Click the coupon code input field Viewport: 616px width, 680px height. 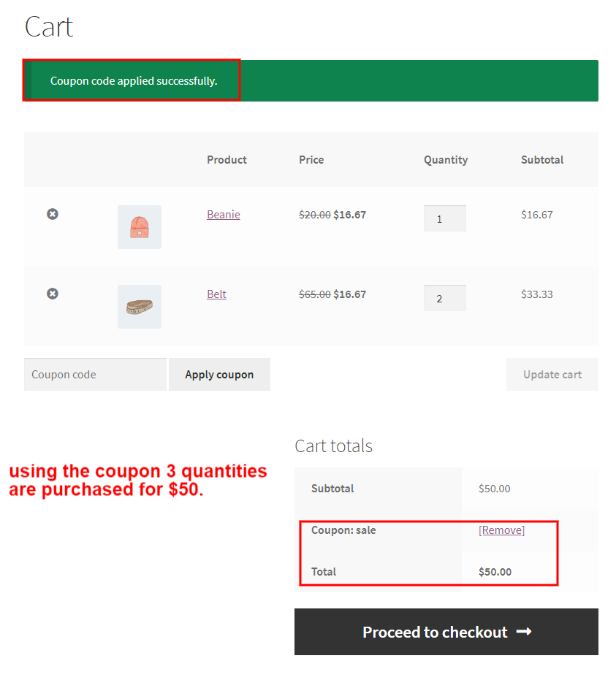point(95,374)
